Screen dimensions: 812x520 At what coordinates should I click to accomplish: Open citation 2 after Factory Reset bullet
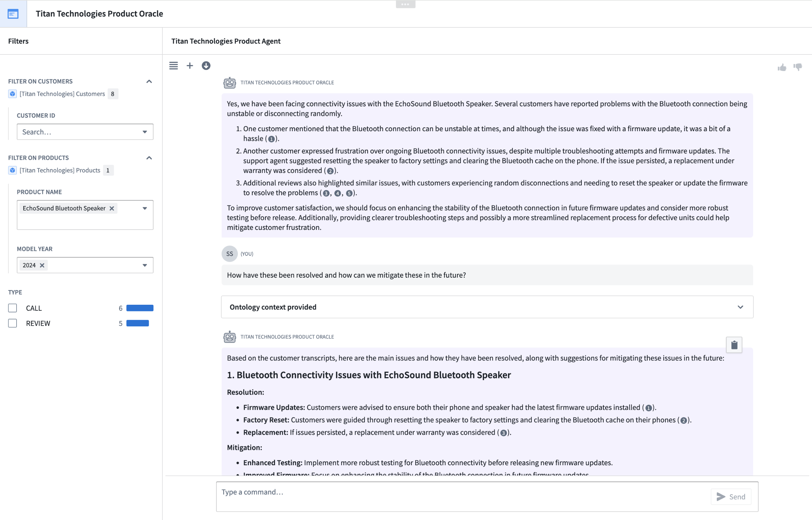tap(684, 420)
